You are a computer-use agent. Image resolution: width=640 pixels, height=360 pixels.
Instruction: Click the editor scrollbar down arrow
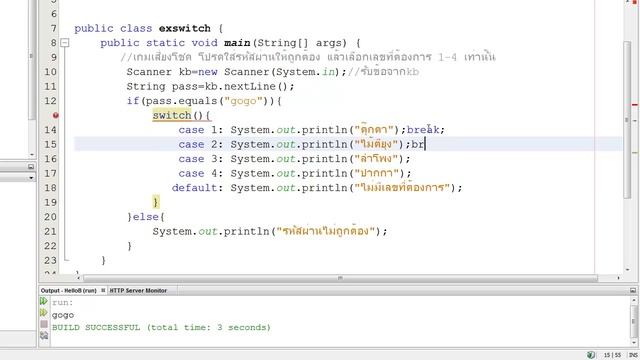point(627,269)
